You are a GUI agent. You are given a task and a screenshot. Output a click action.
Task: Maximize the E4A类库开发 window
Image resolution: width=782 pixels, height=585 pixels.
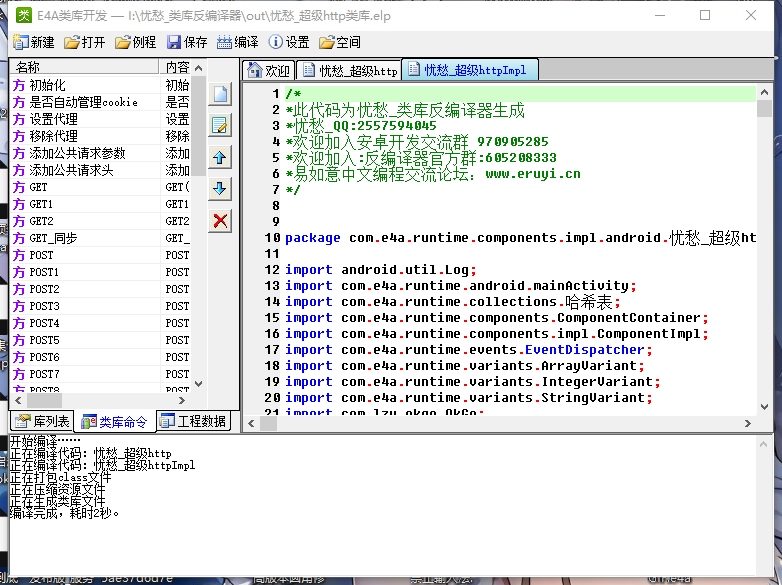pos(705,15)
